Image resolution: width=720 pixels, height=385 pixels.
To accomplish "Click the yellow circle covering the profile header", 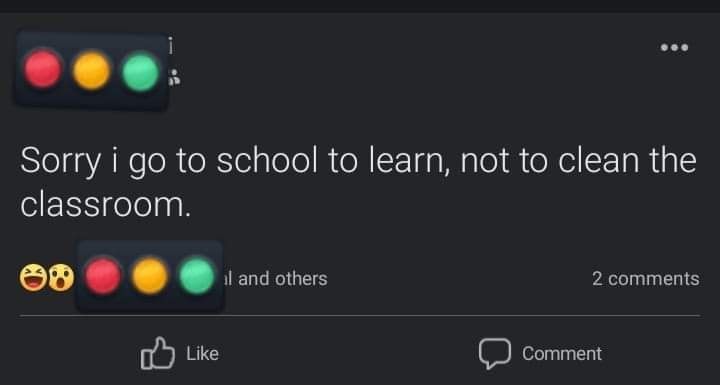I will tap(92, 70).
